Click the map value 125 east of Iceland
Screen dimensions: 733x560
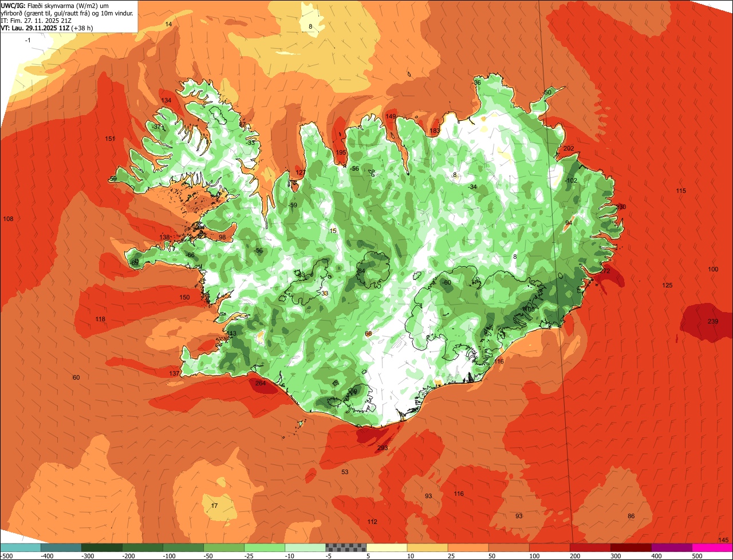[x=667, y=285]
